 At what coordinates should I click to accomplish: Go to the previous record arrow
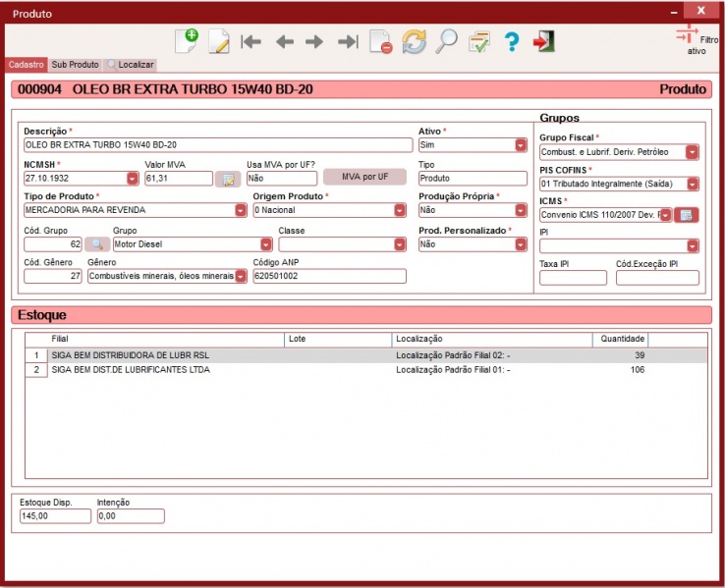(284, 42)
